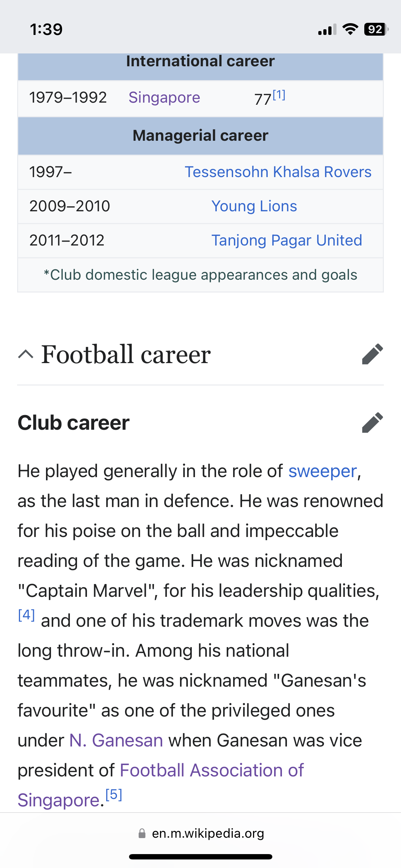Tap the Wi-Fi status icon
The width and height of the screenshot is (401, 868).
click(350, 29)
